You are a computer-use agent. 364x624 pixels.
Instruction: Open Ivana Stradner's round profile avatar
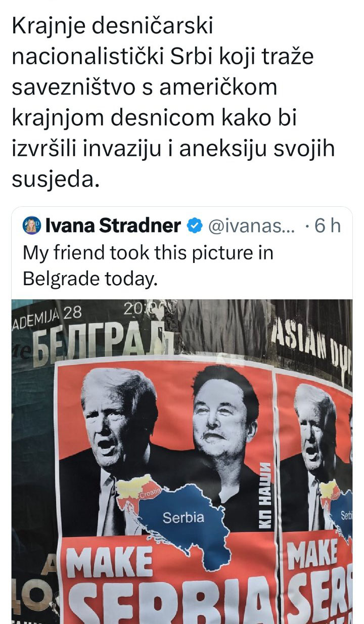[x=32, y=226]
